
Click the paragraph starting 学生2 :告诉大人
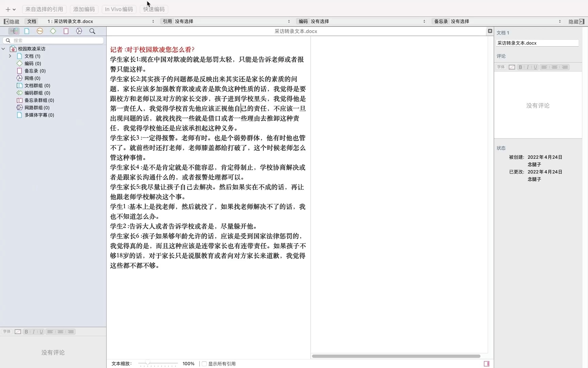tap(184, 226)
